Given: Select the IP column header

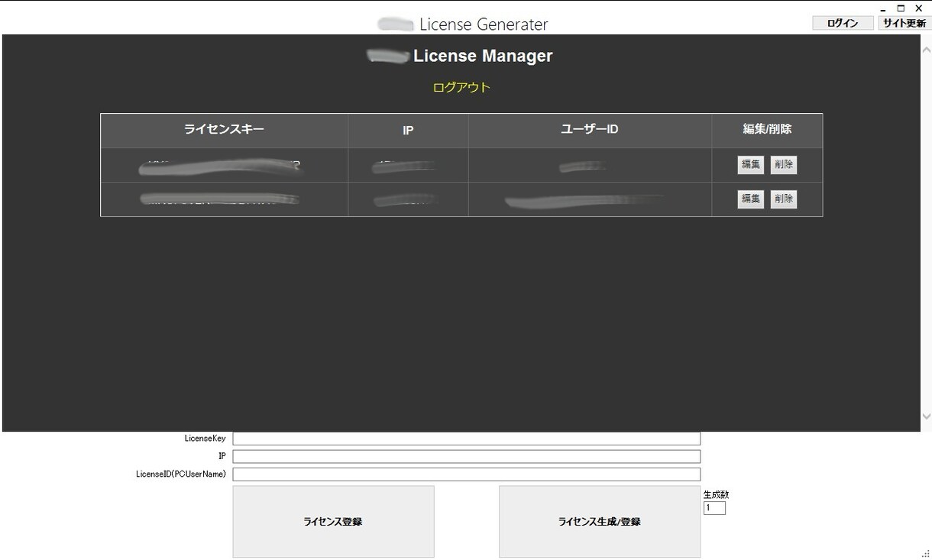Looking at the screenshot, I should pos(408,130).
